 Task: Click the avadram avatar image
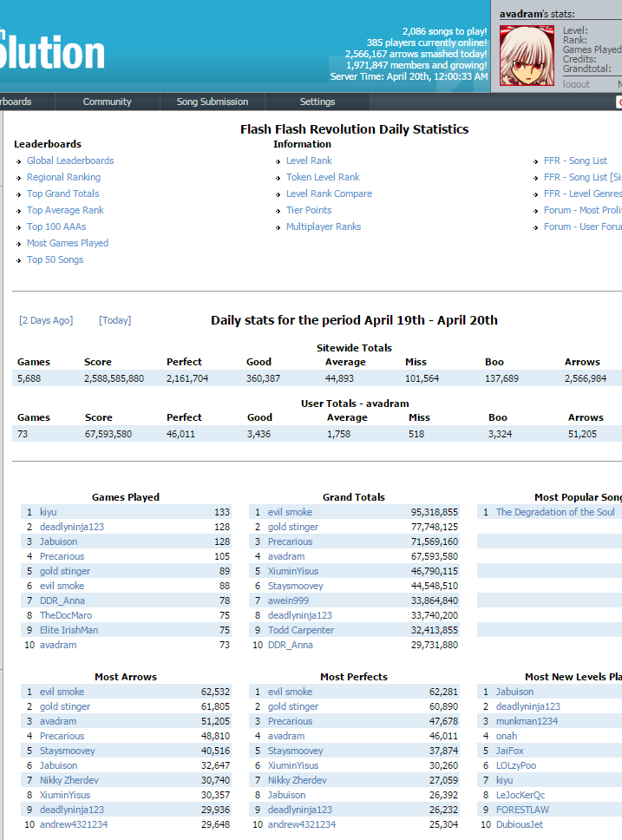[x=527, y=54]
